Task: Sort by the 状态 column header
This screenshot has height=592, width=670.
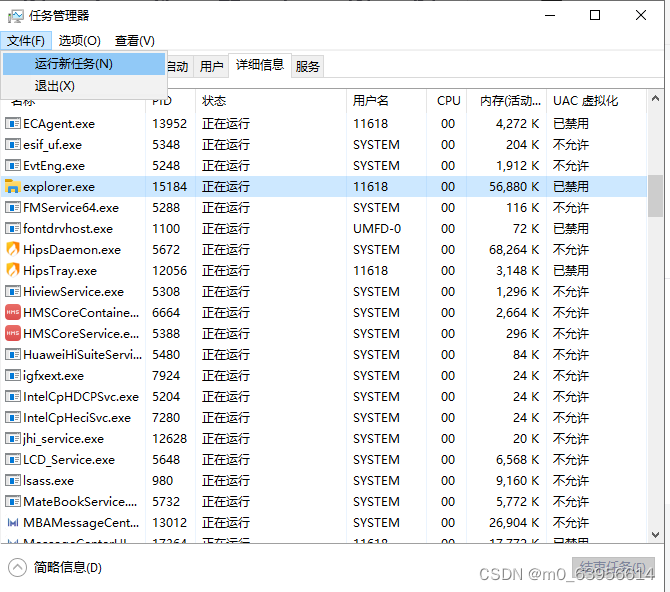Action: [270, 101]
